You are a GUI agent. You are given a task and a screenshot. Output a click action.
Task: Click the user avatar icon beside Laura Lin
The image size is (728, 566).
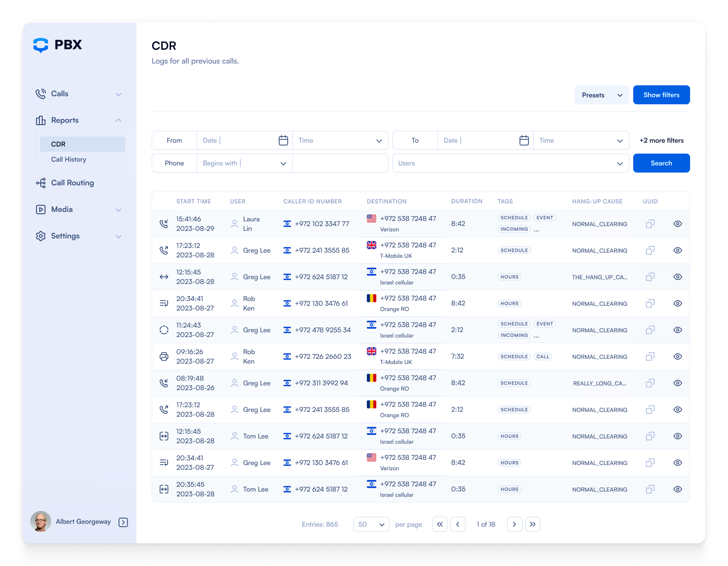pyautogui.click(x=235, y=224)
